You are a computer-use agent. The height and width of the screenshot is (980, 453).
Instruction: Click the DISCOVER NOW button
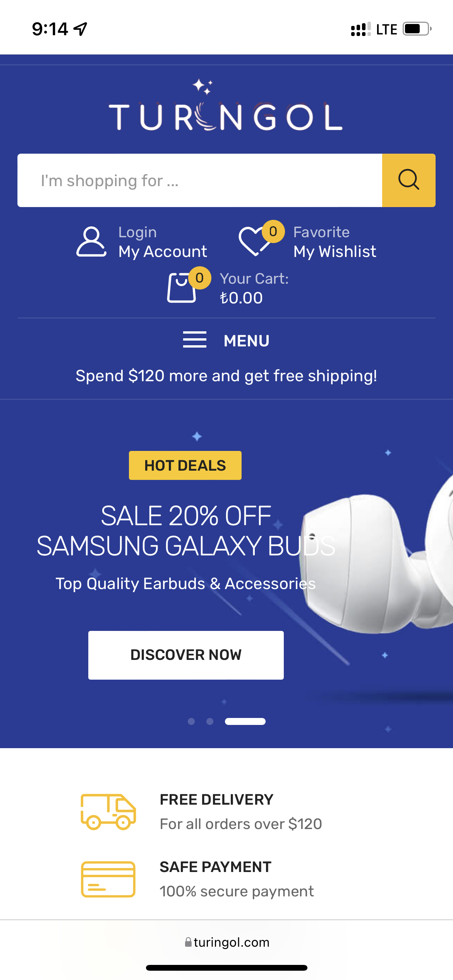click(186, 655)
